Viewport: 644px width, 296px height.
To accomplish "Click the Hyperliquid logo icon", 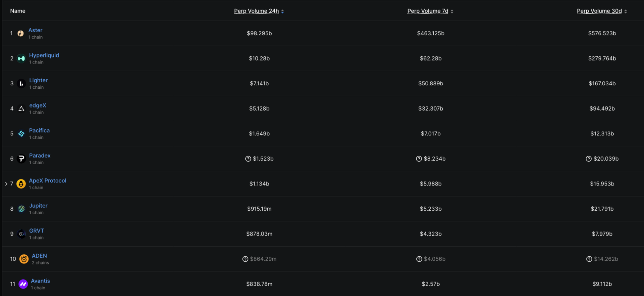I will click(21, 58).
